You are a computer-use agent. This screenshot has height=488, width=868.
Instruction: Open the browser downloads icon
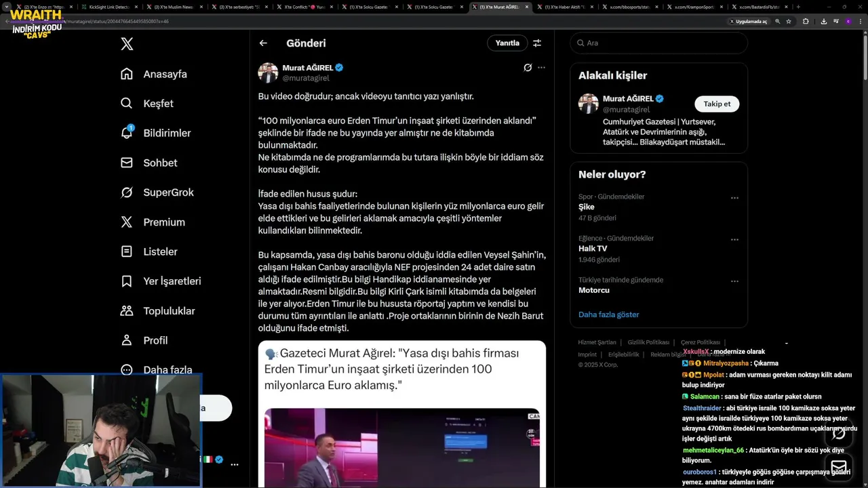(x=823, y=21)
